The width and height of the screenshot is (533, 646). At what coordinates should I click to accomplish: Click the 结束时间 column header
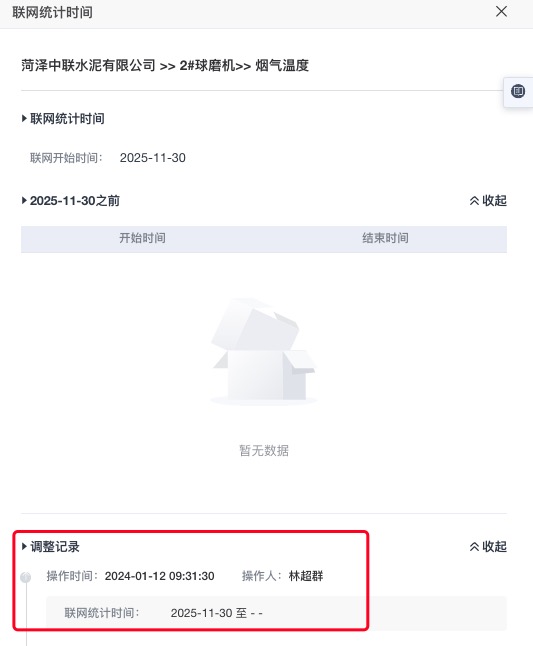pos(385,238)
